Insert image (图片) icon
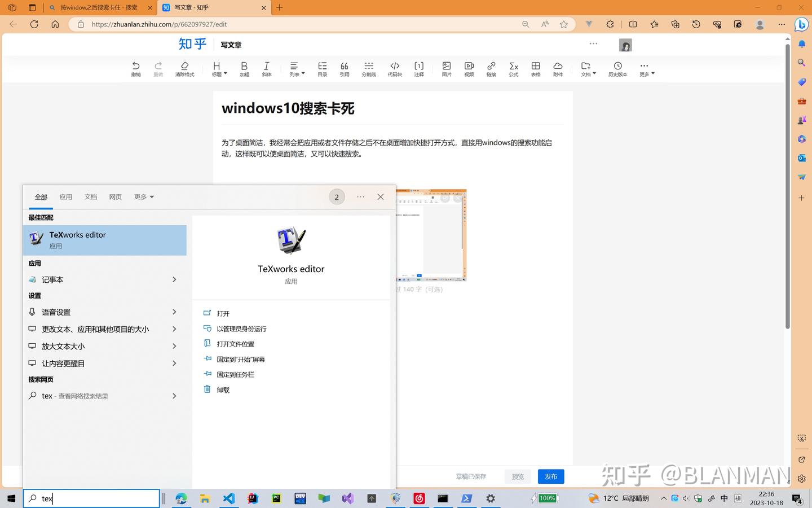This screenshot has width=812, height=508. click(x=447, y=69)
